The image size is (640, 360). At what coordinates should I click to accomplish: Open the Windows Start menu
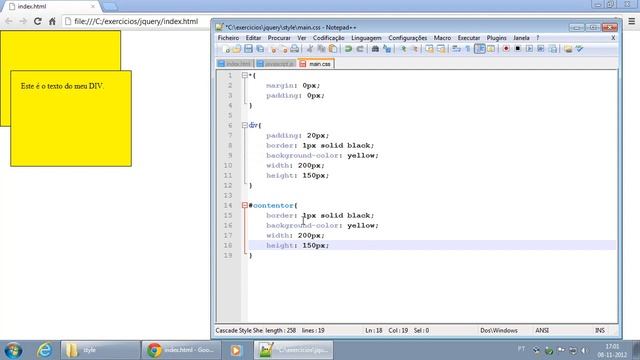(x=13, y=350)
